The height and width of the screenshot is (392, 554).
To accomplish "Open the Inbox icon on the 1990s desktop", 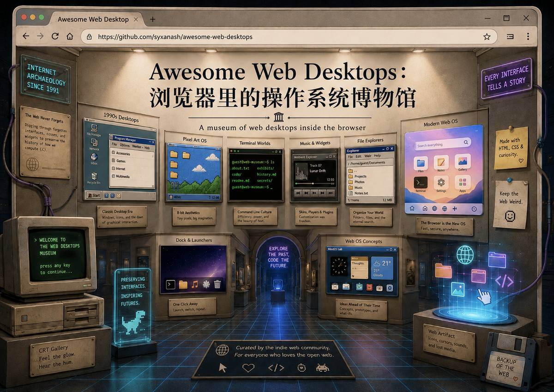I will tap(94, 159).
